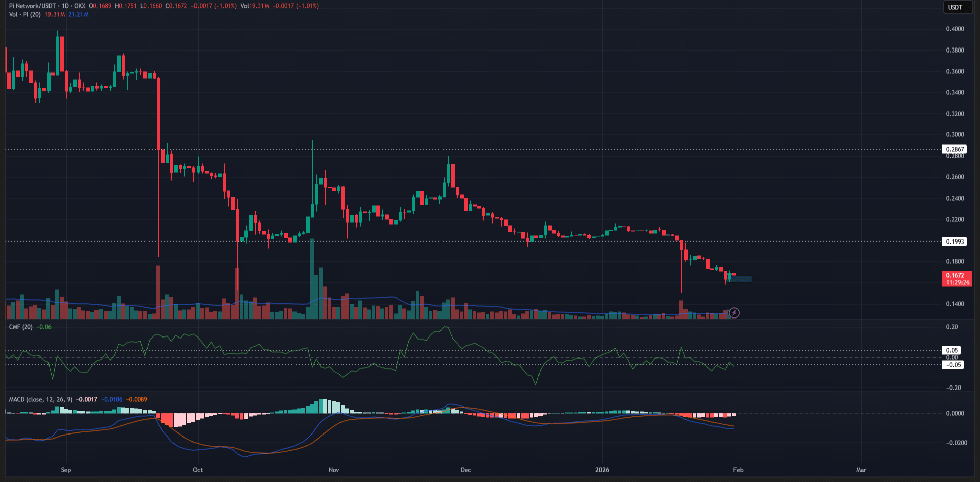Click the 0.3200 price axis label
The height and width of the screenshot is (482, 980).
tap(955, 114)
